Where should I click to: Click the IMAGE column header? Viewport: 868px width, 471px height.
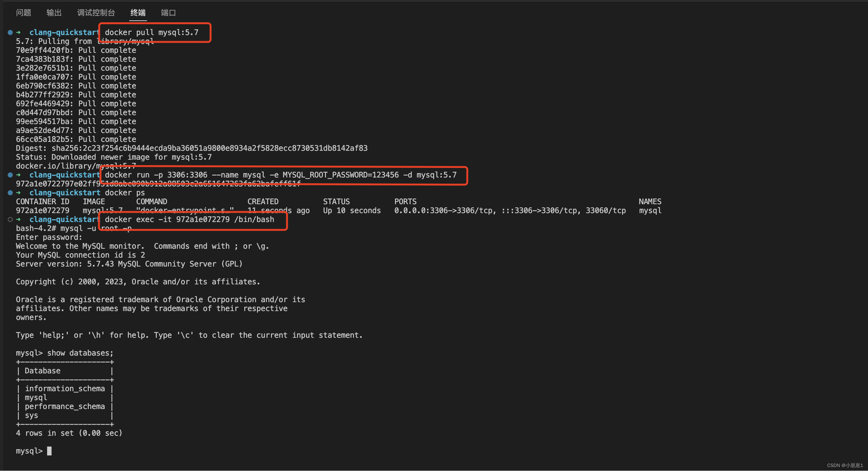[x=94, y=202]
